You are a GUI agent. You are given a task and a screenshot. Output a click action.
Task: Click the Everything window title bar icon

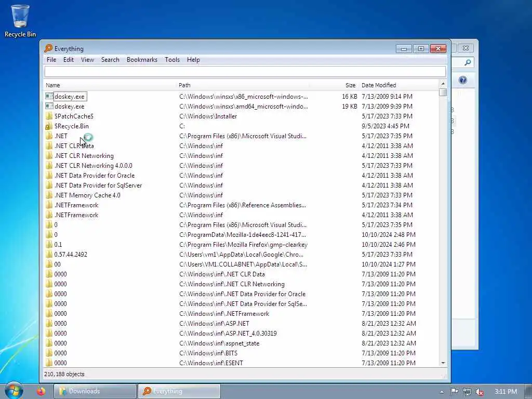48,48
